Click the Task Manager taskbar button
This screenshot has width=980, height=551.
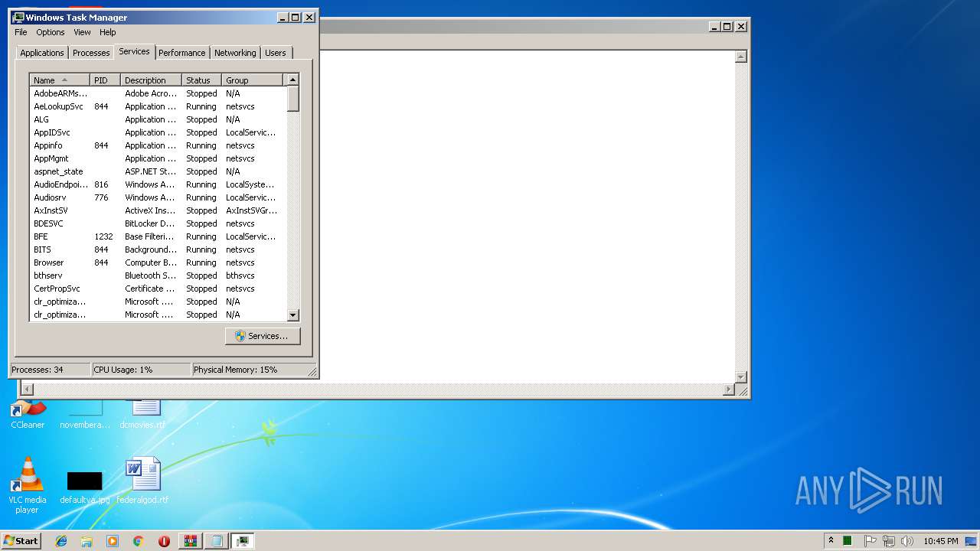(x=243, y=541)
